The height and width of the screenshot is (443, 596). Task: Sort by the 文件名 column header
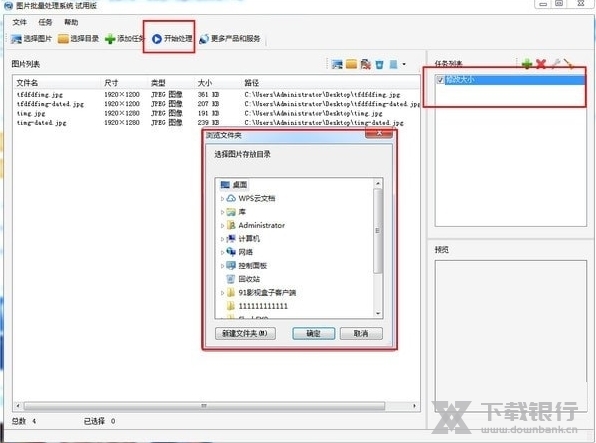pyautogui.click(x=57, y=83)
